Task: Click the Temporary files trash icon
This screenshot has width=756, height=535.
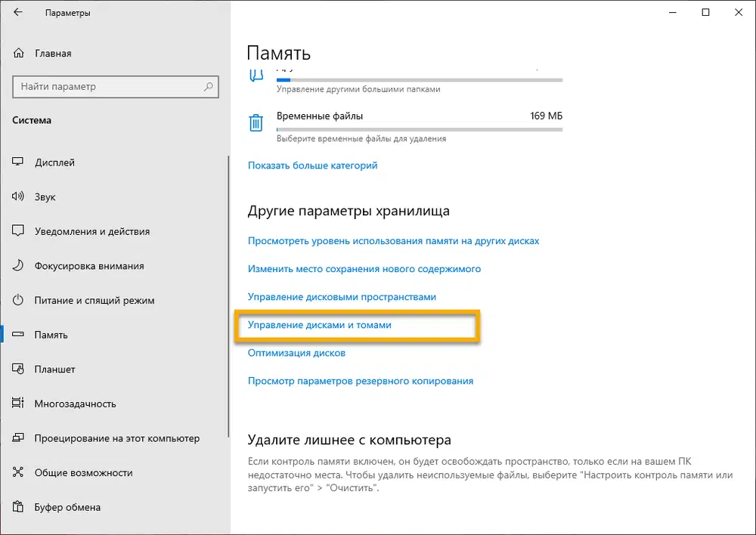Action: (256, 122)
